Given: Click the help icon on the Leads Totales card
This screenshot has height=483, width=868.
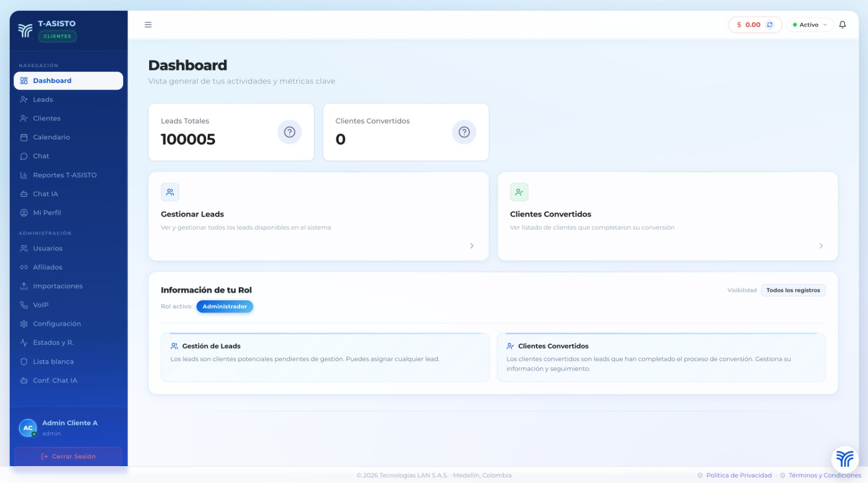Looking at the screenshot, I should pos(290,132).
